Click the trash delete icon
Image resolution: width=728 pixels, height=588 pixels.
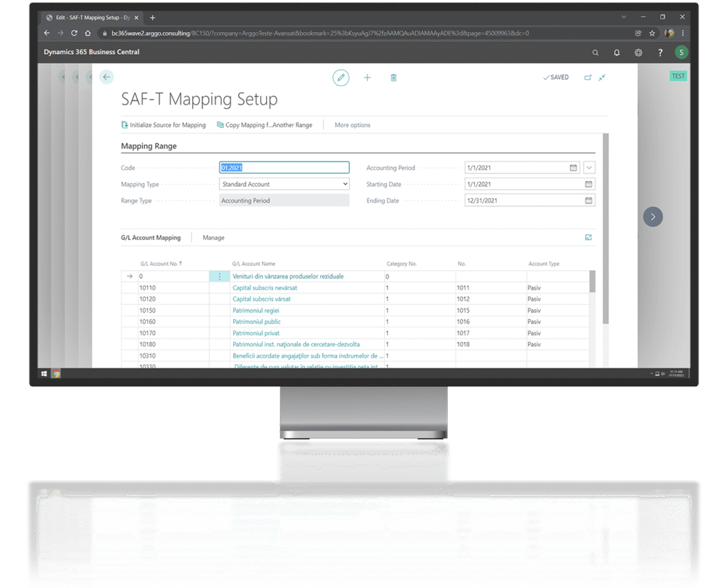coord(394,77)
